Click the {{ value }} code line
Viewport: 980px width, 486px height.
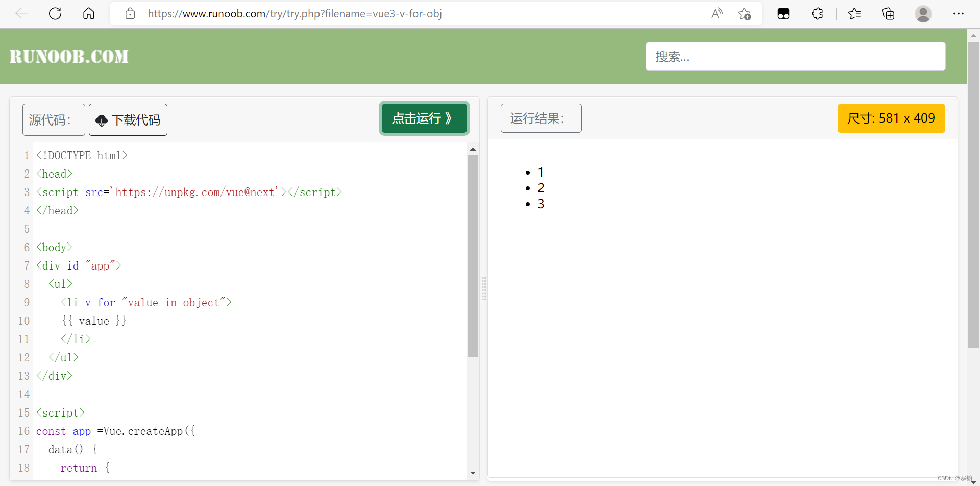point(93,321)
